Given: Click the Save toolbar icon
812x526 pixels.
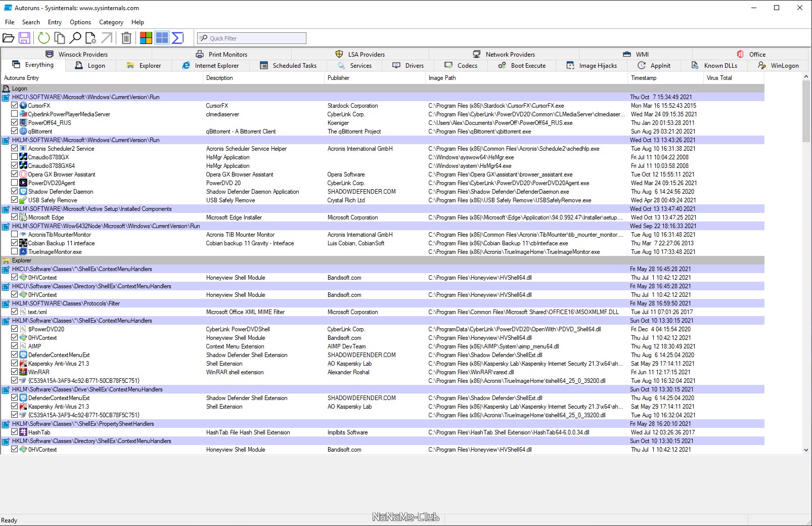Looking at the screenshot, I should pyautogui.click(x=24, y=38).
